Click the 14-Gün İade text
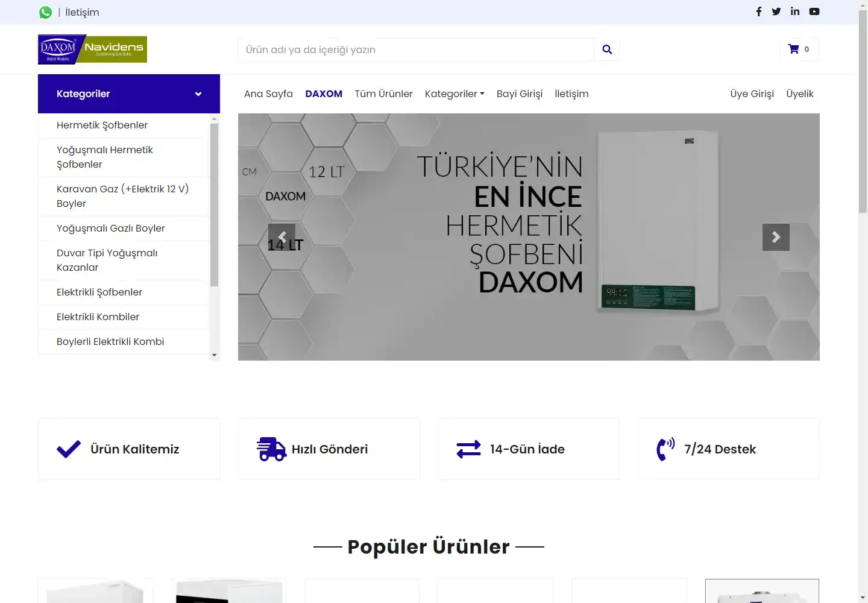Image resolution: width=868 pixels, height=603 pixels. (527, 449)
